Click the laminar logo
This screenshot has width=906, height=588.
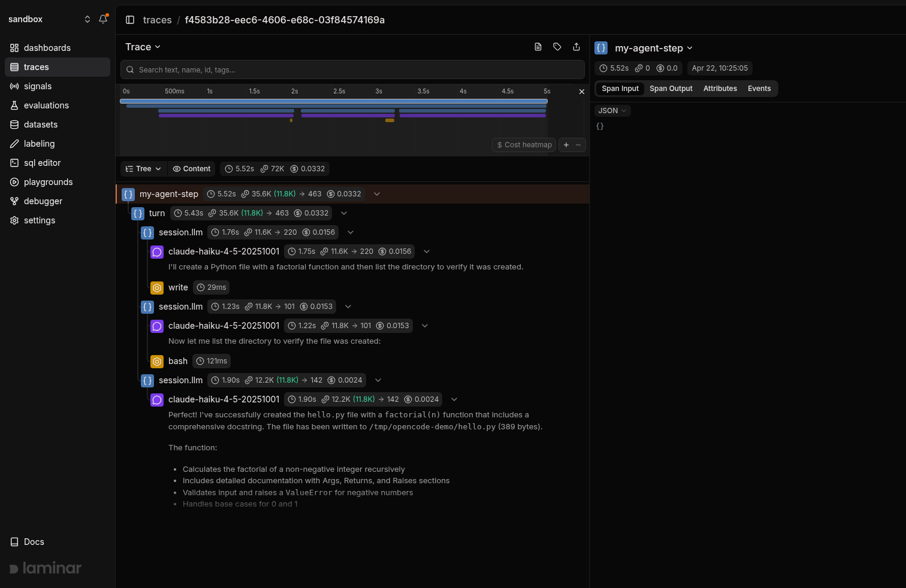pos(46,568)
